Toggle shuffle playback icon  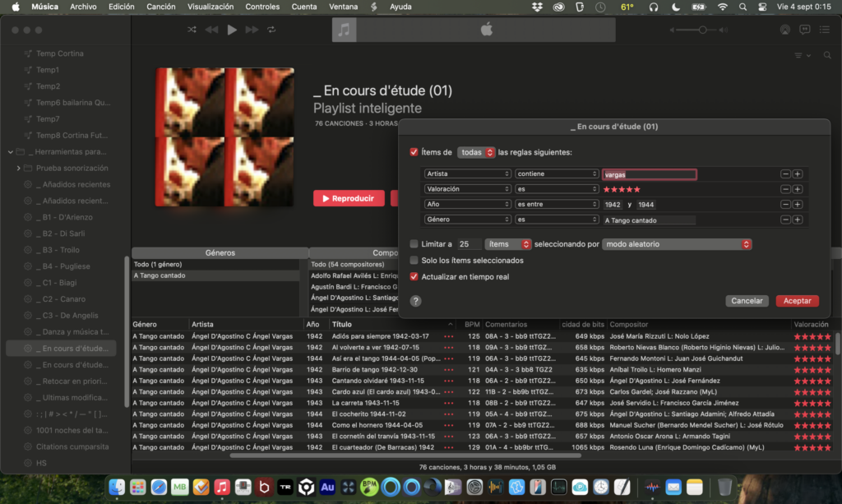(192, 30)
